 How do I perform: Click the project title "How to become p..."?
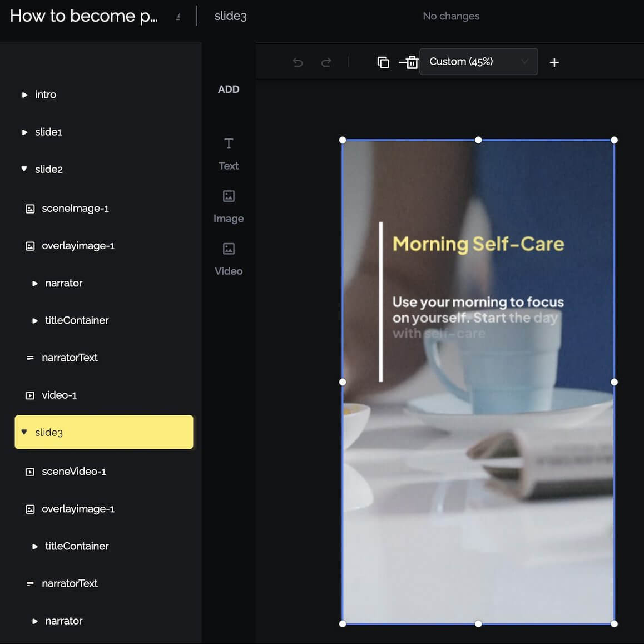click(84, 16)
